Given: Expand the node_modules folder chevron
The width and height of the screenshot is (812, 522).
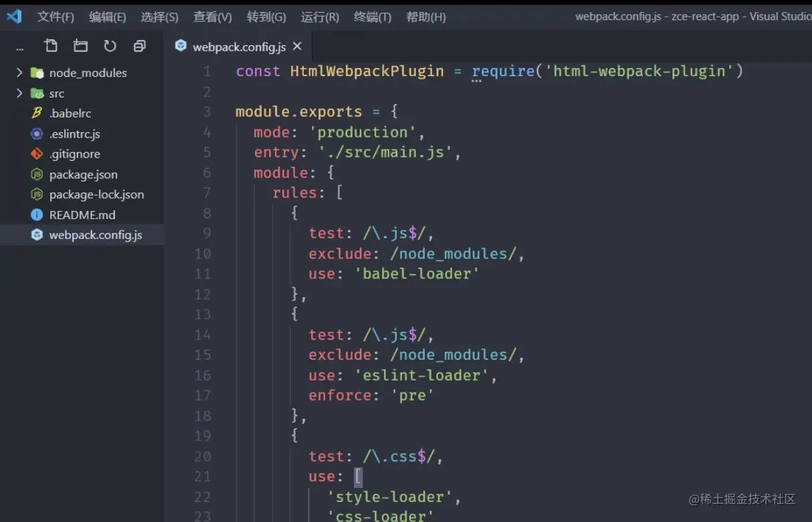Looking at the screenshot, I should [19, 72].
